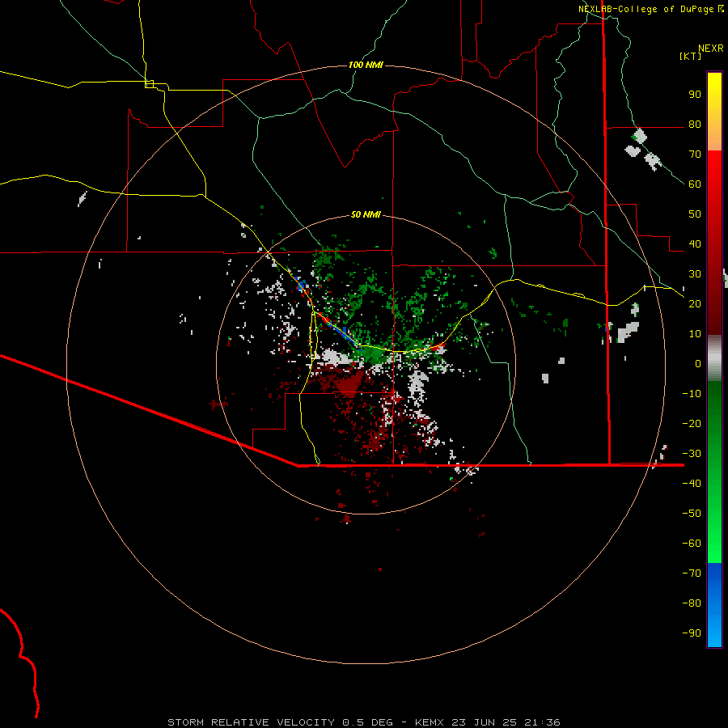Click the "100 NMI" range ring label

pyautogui.click(x=366, y=65)
